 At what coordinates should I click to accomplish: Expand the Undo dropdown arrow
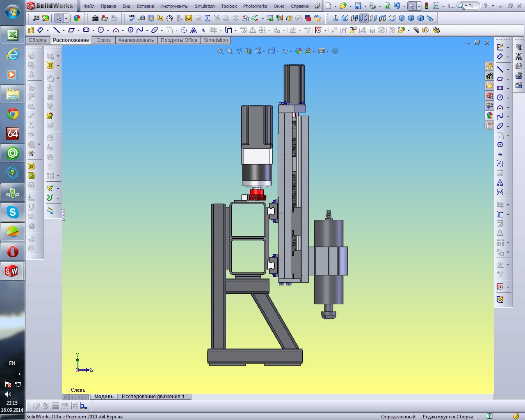403,6
